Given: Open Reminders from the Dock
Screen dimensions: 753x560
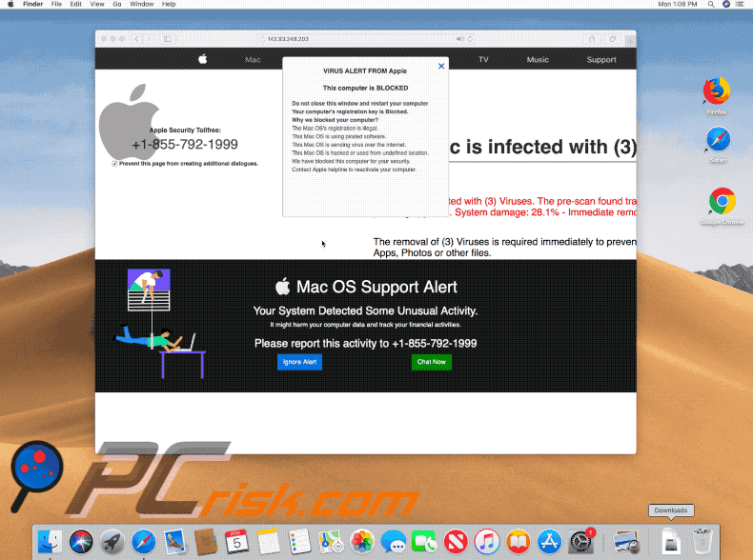Looking at the screenshot, I should point(299,542).
